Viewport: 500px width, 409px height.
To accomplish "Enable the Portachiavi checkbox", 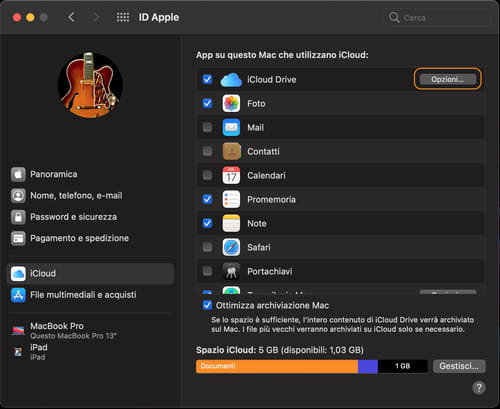I will click(x=207, y=271).
